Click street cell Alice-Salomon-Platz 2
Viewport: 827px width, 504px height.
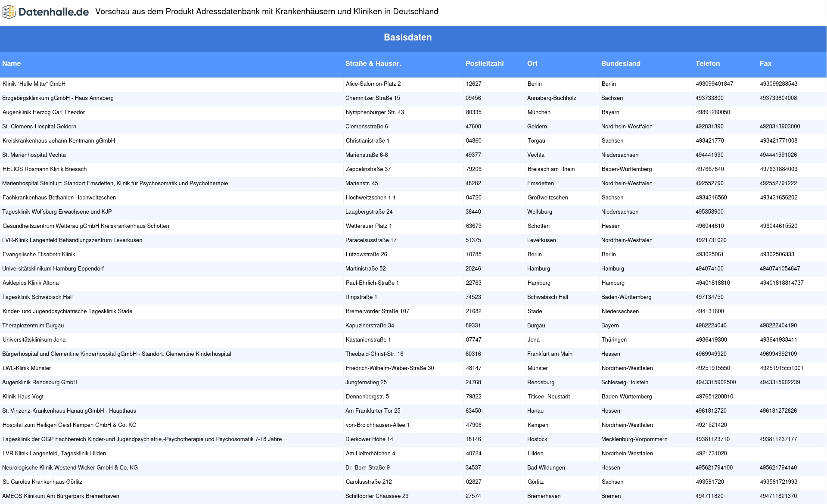(373, 84)
